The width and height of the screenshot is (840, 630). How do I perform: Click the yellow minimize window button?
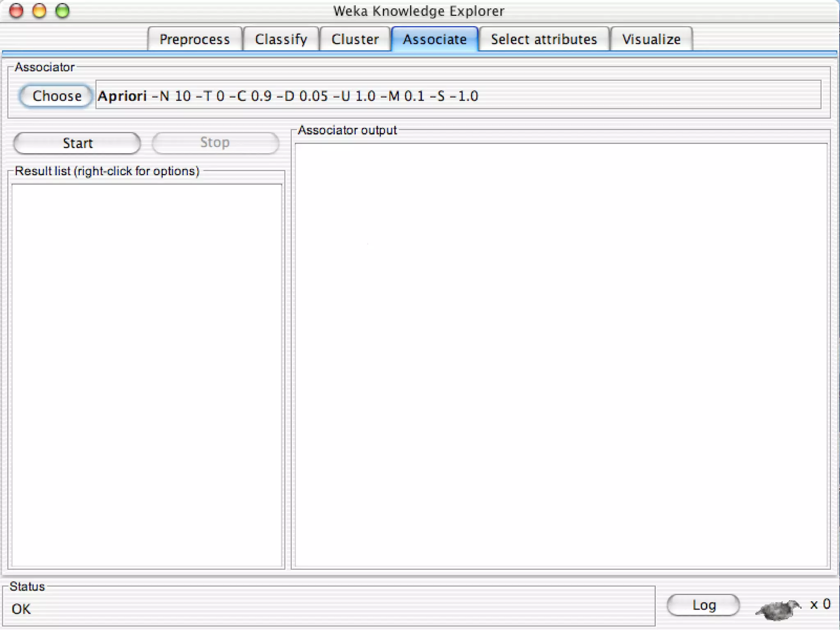[39, 11]
